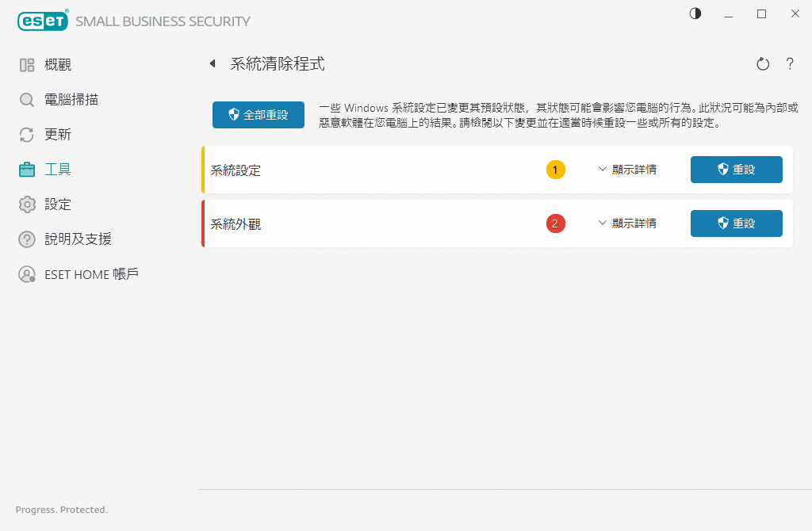812x531 pixels.
Task: Click the 更新 refresh arrows icon
Action: pos(27,135)
